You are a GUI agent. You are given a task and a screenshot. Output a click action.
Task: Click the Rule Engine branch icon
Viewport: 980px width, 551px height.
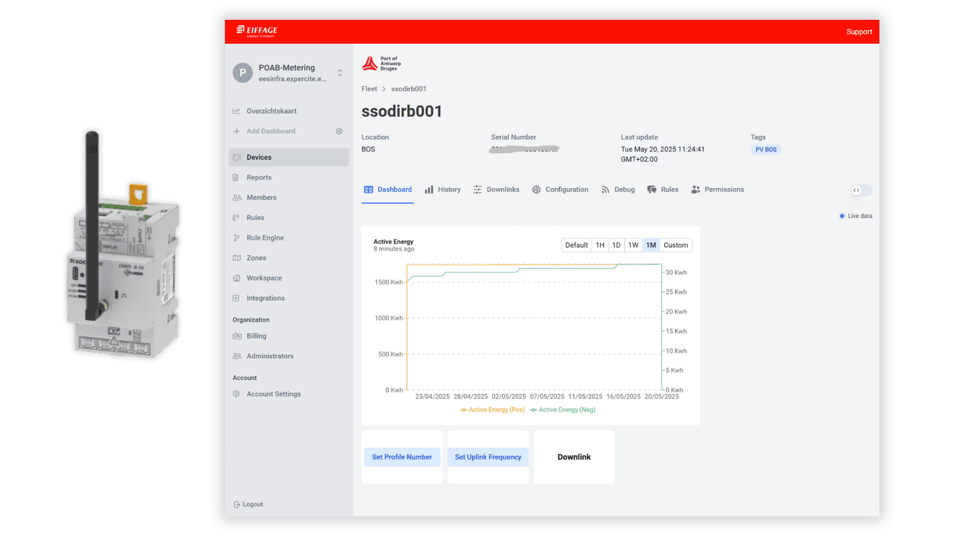pyautogui.click(x=237, y=238)
